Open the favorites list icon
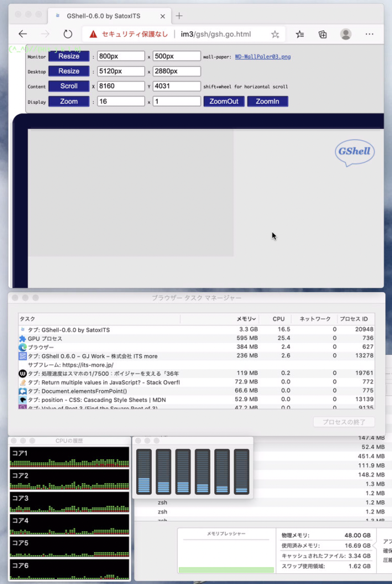The image size is (392, 584). (x=300, y=34)
